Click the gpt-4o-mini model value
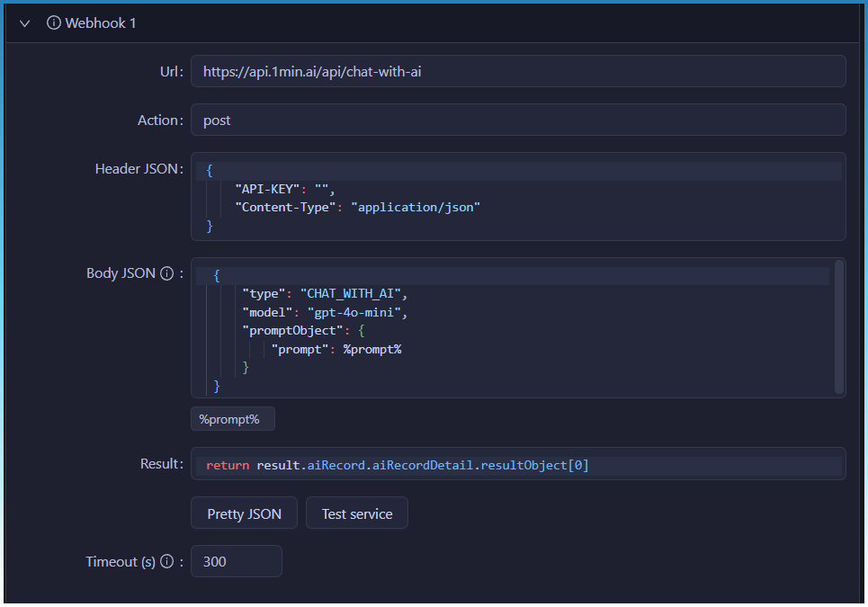 (x=357, y=313)
